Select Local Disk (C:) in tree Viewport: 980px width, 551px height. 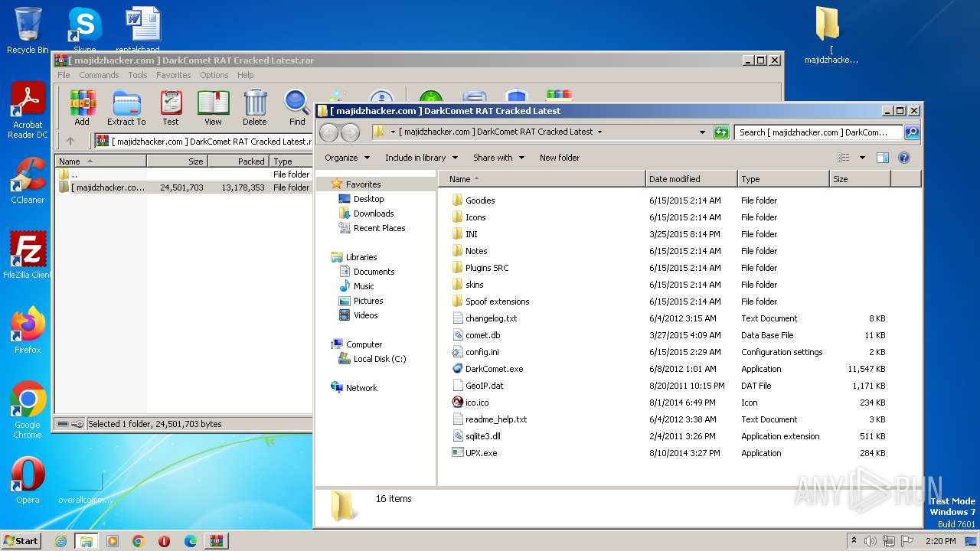(380, 359)
